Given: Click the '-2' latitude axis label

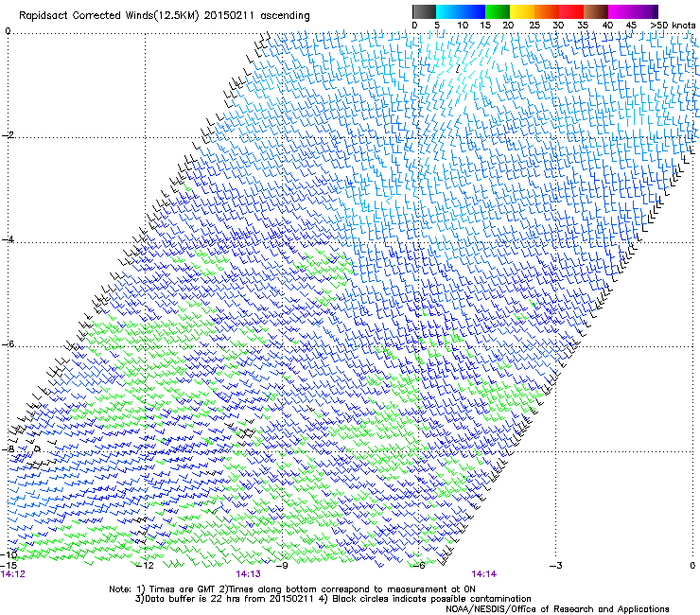Looking at the screenshot, I should coord(8,135).
